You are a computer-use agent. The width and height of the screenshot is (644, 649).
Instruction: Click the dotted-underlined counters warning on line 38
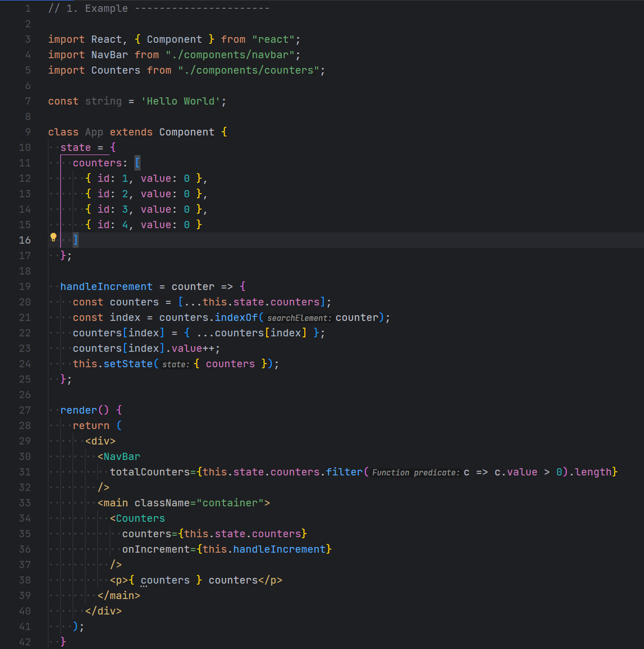[165, 580]
